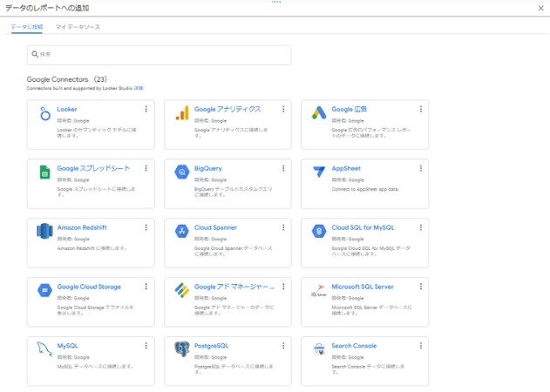Open Cloud Spanner card three-dot menu
Screen dimensions: 550x392
(283, 227)
